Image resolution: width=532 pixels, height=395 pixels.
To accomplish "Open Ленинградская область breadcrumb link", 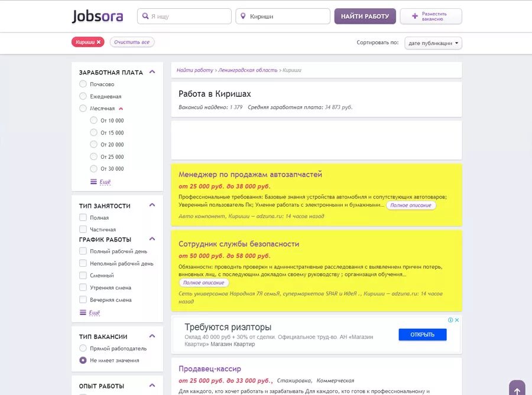I will click(248, 70).
